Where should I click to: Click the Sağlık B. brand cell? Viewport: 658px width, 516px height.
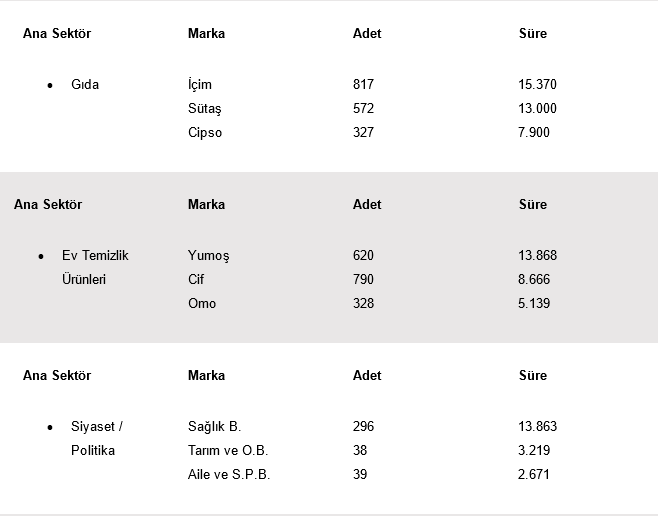pos(214,427)
